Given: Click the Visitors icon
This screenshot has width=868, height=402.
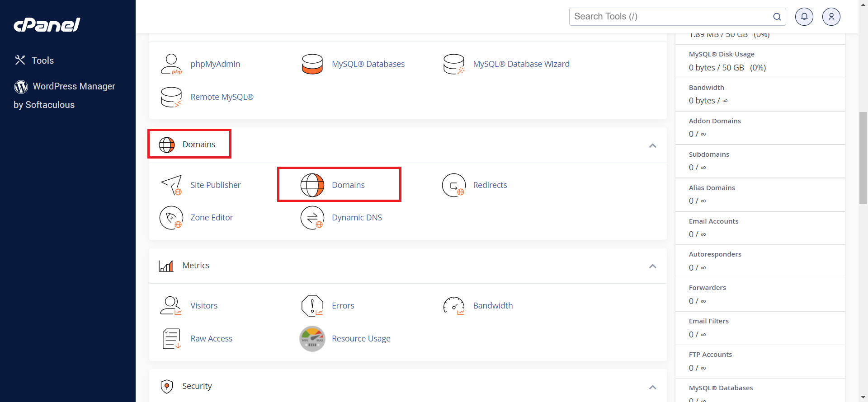Looking at the screenshot, I should pos(171,306).
